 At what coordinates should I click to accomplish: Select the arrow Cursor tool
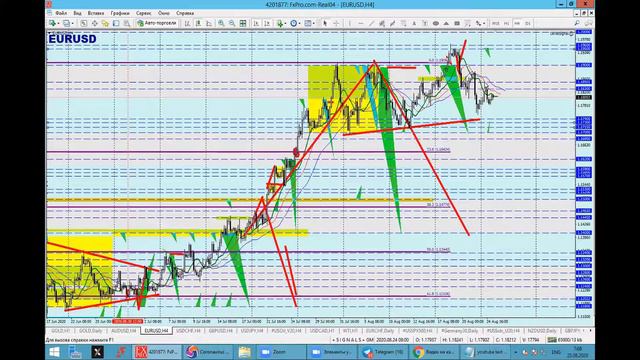pos(325,23)
